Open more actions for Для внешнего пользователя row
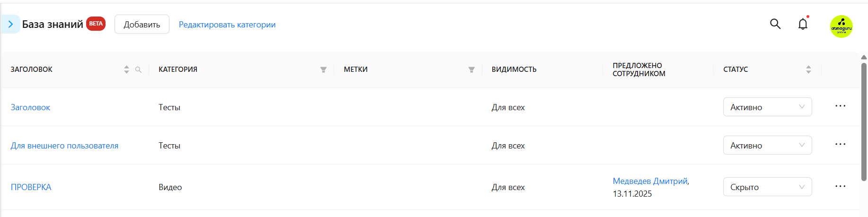868x217 pixels. (840, 144)
